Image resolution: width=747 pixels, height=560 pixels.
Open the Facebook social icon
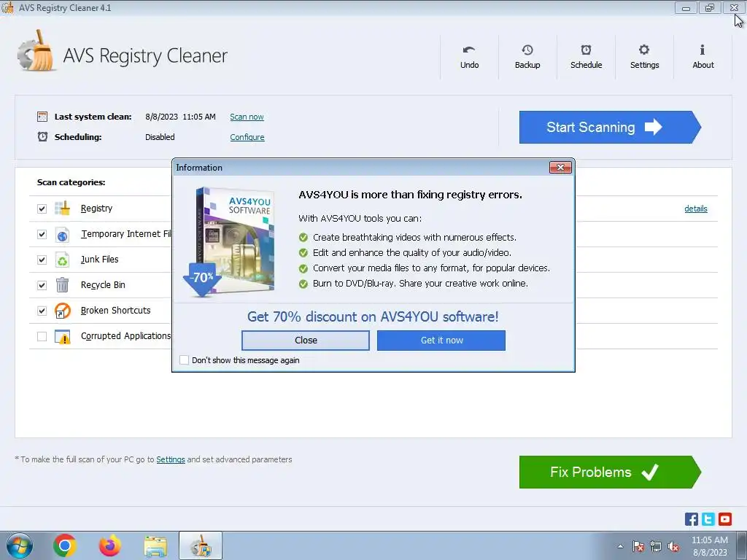692,519
